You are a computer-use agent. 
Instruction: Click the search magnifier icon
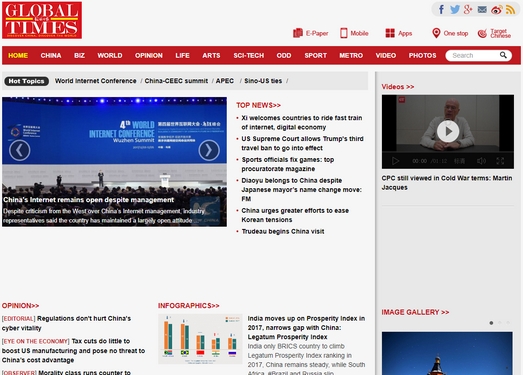pos(503,55)
